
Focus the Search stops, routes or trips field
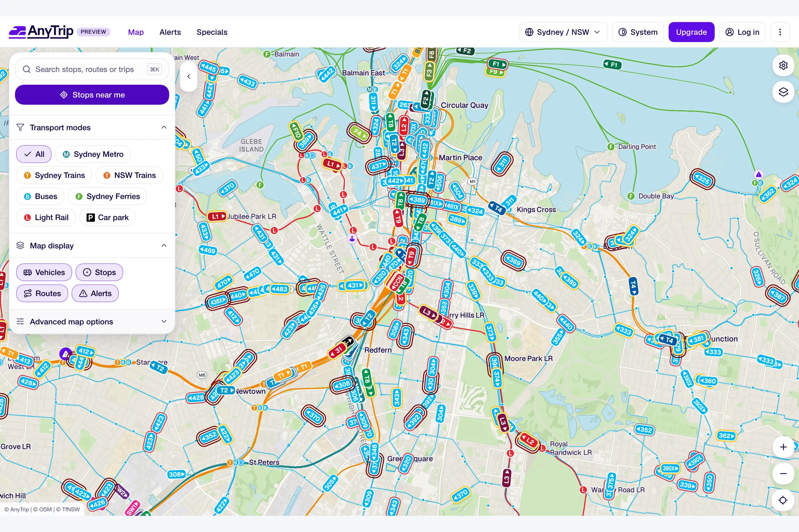pos(92,69)
